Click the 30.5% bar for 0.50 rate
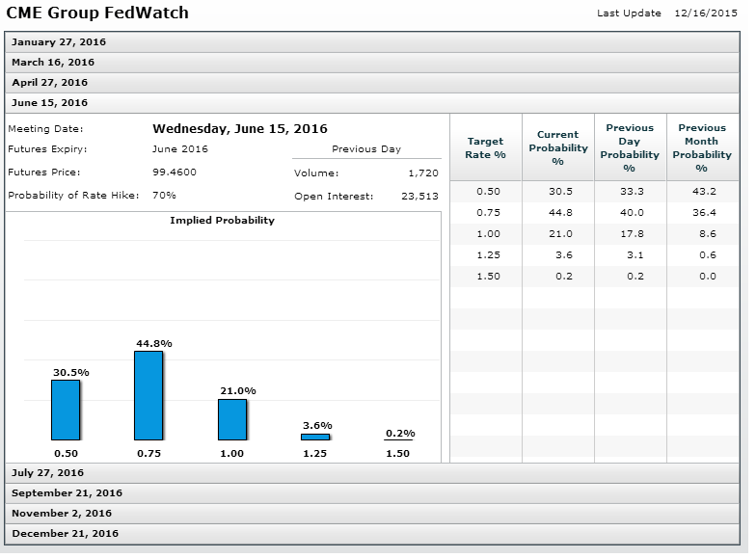Viewport: 756px width, 558px height. [66, 410]
